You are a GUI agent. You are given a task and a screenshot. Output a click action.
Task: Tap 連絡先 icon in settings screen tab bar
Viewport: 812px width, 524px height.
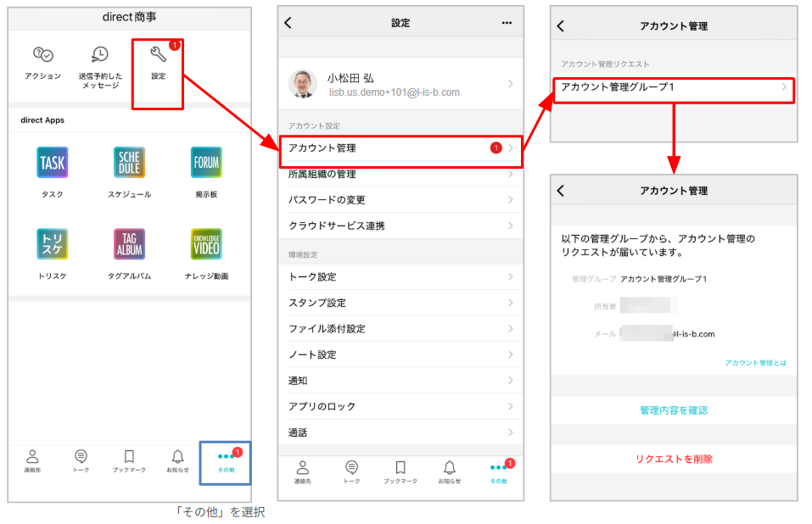pos(303,468)
